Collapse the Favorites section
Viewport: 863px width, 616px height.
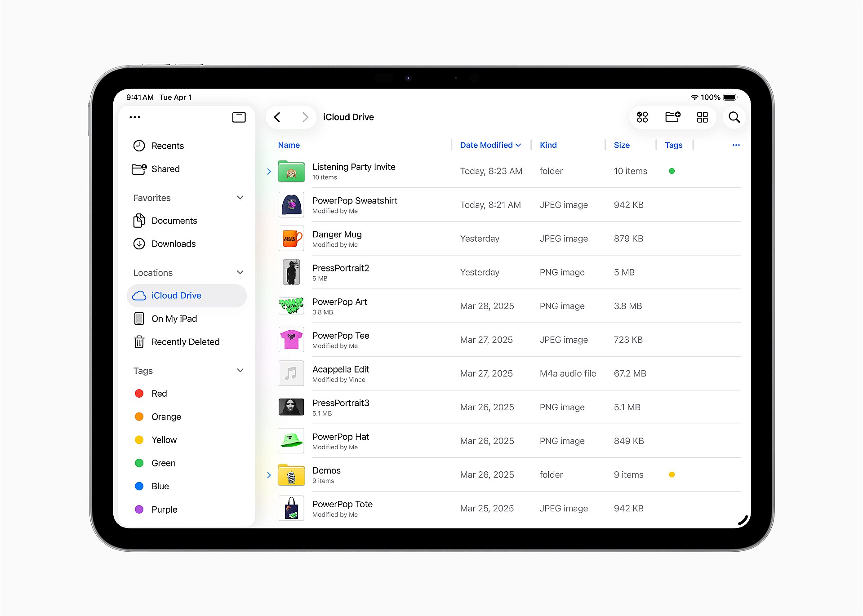240,198
